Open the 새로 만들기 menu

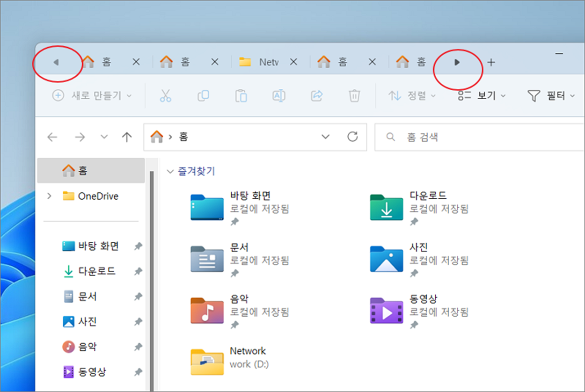[92, 96]
